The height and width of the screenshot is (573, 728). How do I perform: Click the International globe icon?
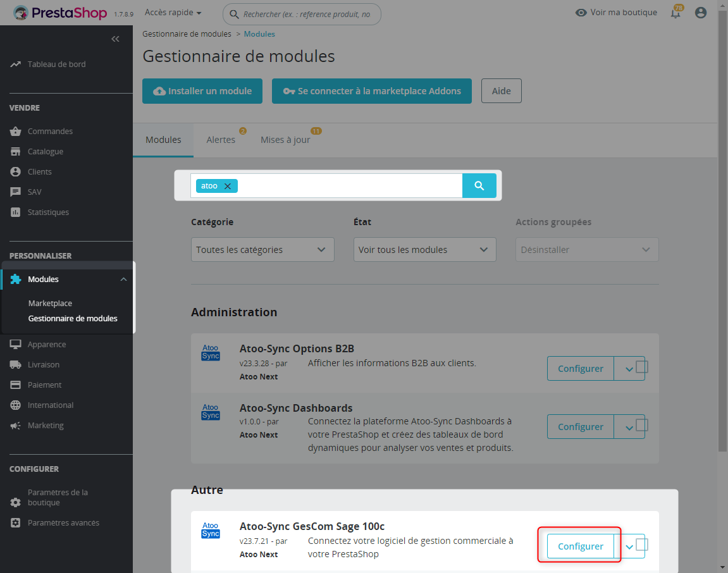click(15, 405)
